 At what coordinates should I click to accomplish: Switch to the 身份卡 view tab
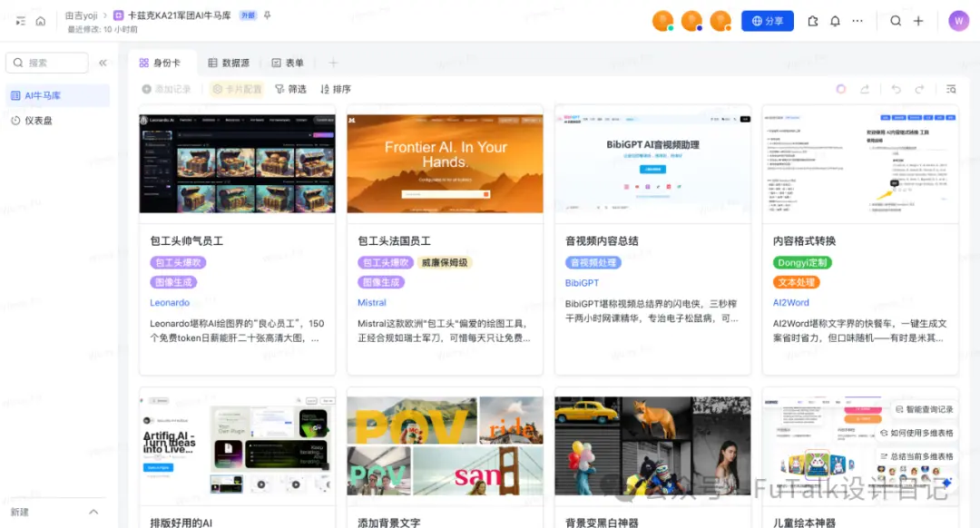(x=160, y=64)
